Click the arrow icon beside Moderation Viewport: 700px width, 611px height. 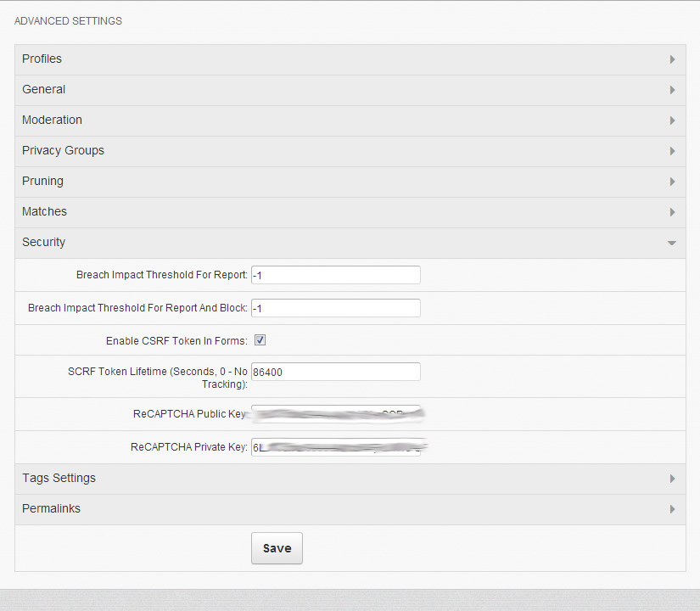click(672, 121)
